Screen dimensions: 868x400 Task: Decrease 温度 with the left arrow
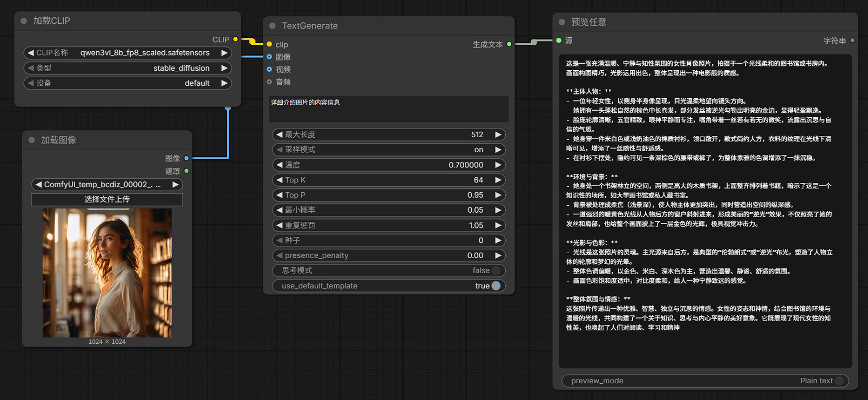point(280,165)
